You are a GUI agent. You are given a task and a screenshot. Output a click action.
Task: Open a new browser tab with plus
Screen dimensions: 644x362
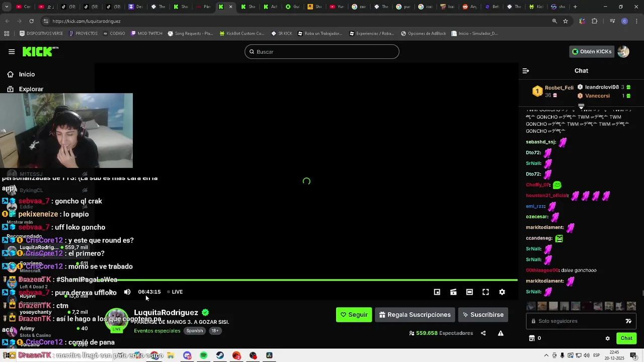pyautogui.click(x=575, y=7)
